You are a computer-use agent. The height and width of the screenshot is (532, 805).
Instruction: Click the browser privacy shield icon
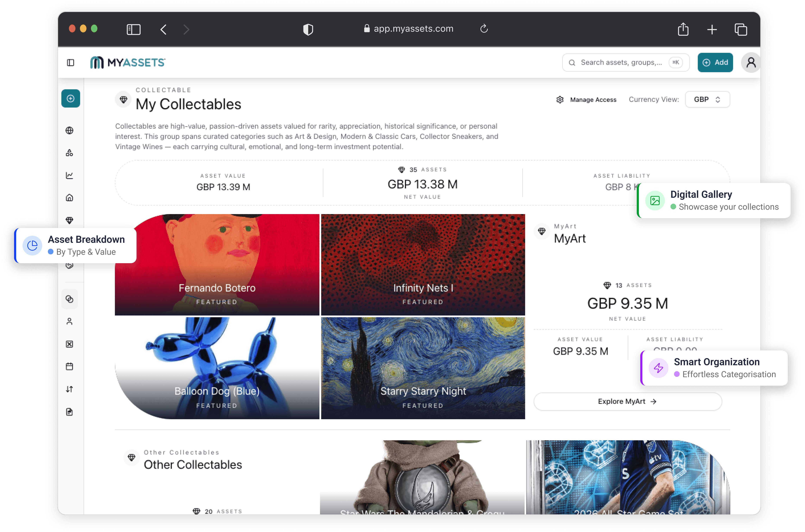(x=308, y=29)
